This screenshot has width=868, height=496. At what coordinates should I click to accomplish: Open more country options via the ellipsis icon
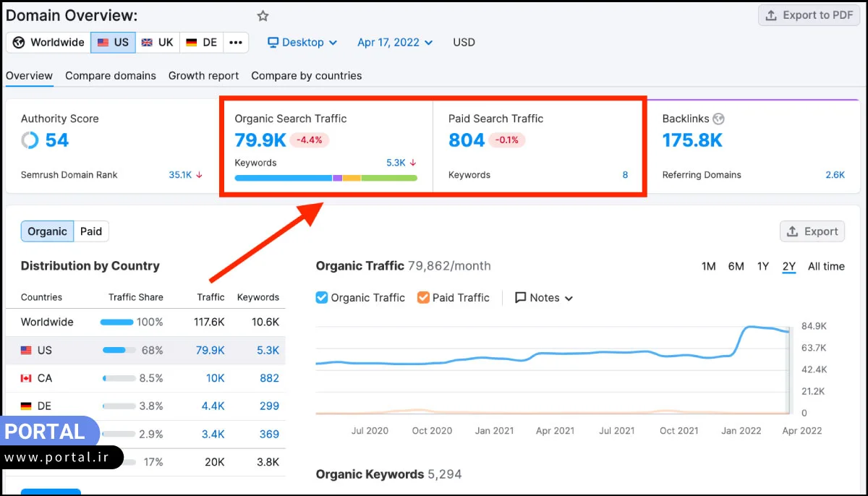(236, 42)
